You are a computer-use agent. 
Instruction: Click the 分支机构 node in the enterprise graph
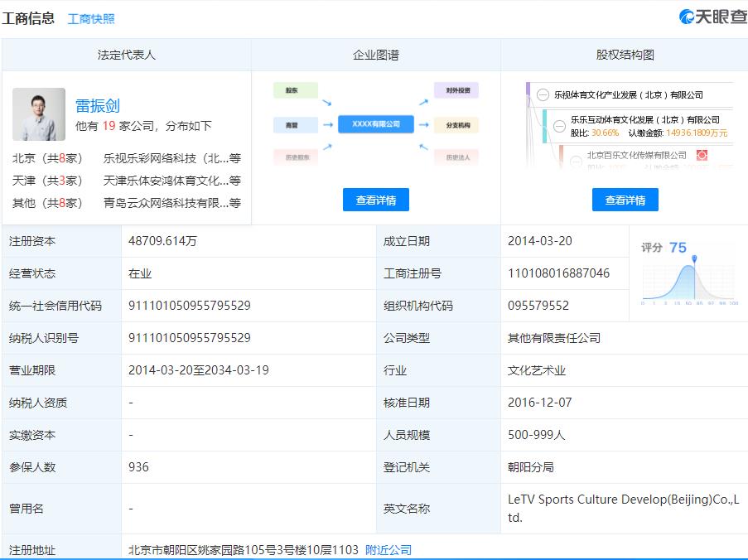(456, 124)
